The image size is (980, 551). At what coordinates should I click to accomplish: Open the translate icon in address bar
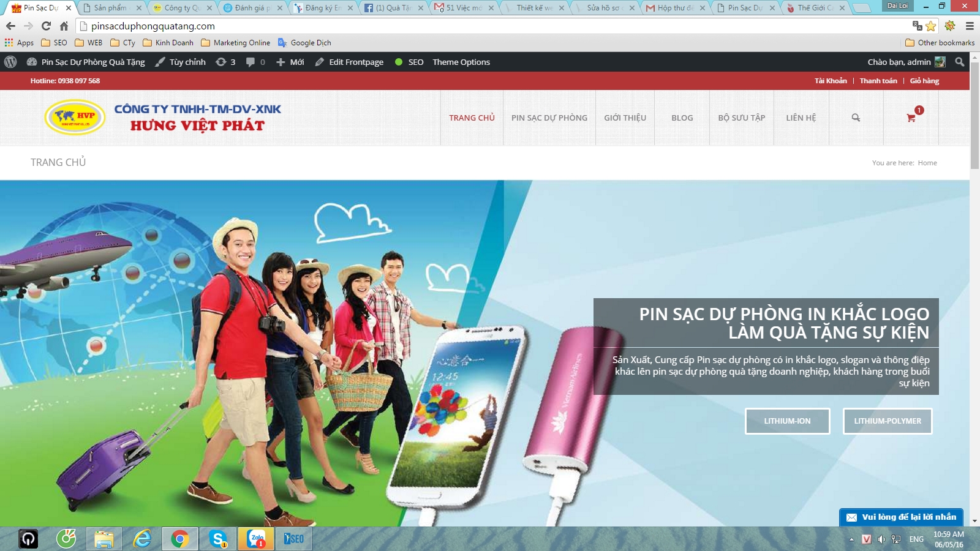[x=917, y=26]
